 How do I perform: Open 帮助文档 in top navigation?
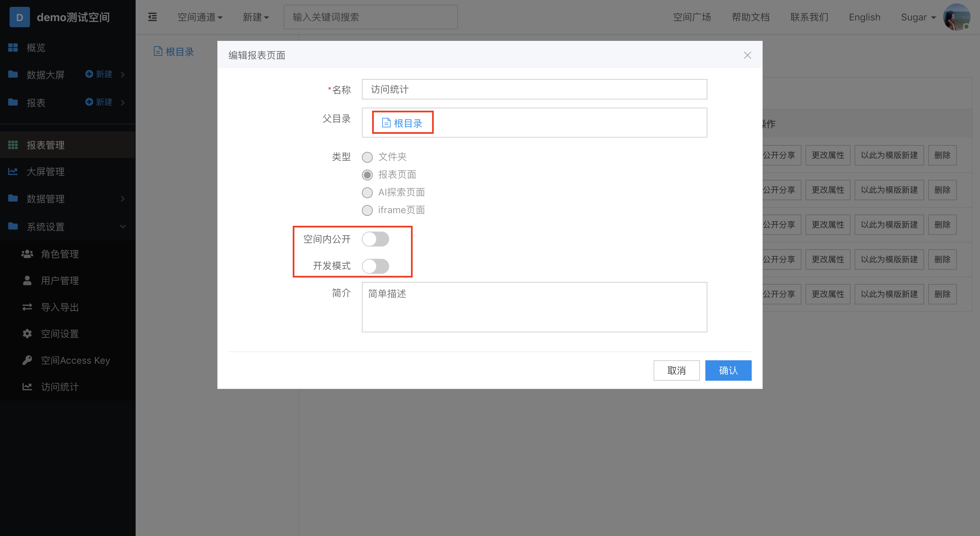point(750,17)
